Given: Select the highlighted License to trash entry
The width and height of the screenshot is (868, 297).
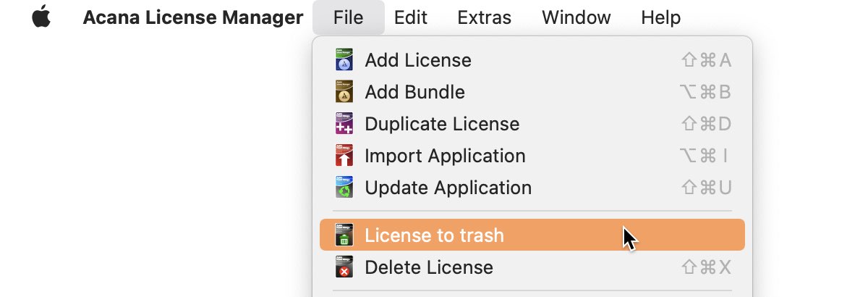Looking at the screenshot, I should pos(532,235).
